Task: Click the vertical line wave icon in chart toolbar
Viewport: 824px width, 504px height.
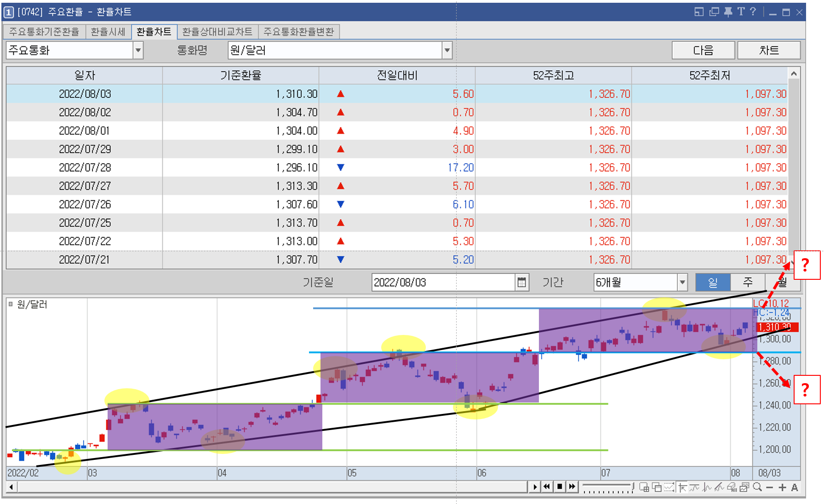Action: tap(707, 487)
